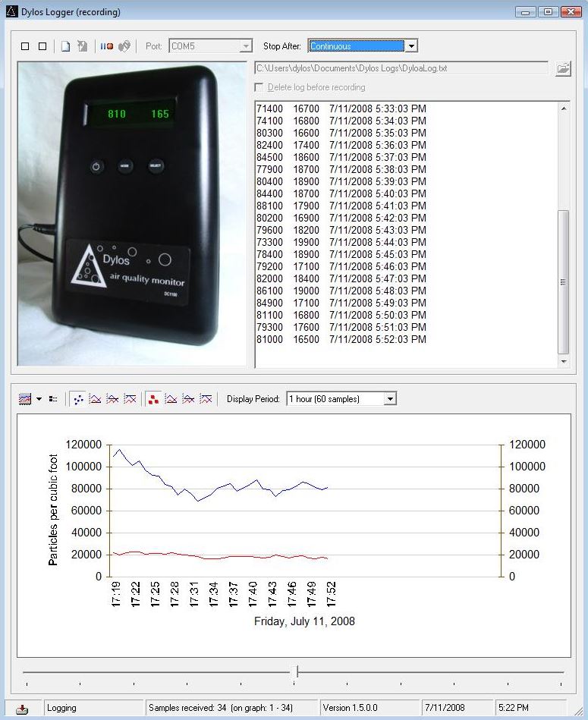The width and height of the screenshot is (588, 720).
Task: Click the blue trend icon right after the blue dots
Action: pyautogui.click(x=95, y=398)
